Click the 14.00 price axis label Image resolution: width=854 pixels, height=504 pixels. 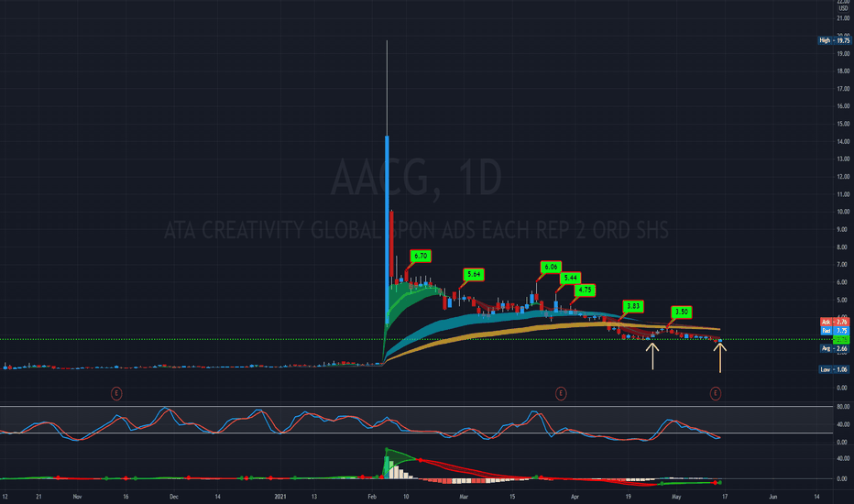(843, 142)
